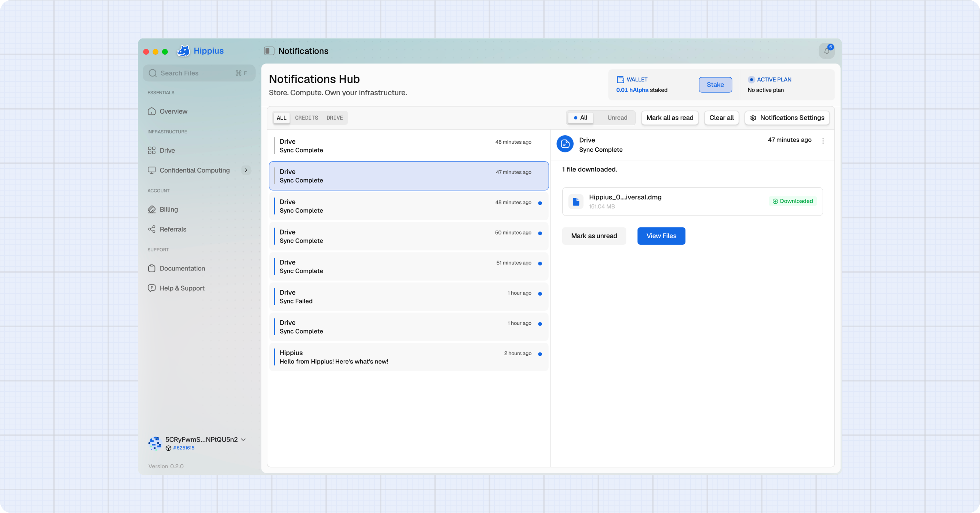Expand the Confidential Computing chevron
Image resolution: width=980 pixels, height=513 pixels.
[x=246, y=170]
